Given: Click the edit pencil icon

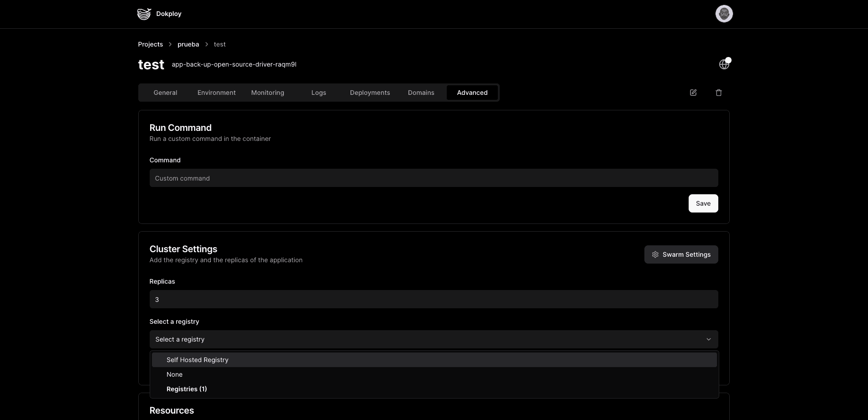Looking at the screenshot, I should point(693,93).
